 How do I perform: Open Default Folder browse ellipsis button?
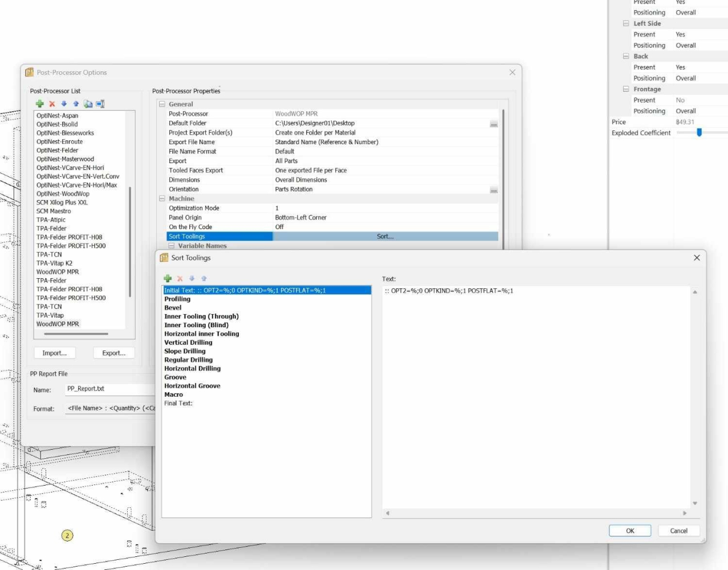[494, 124]
